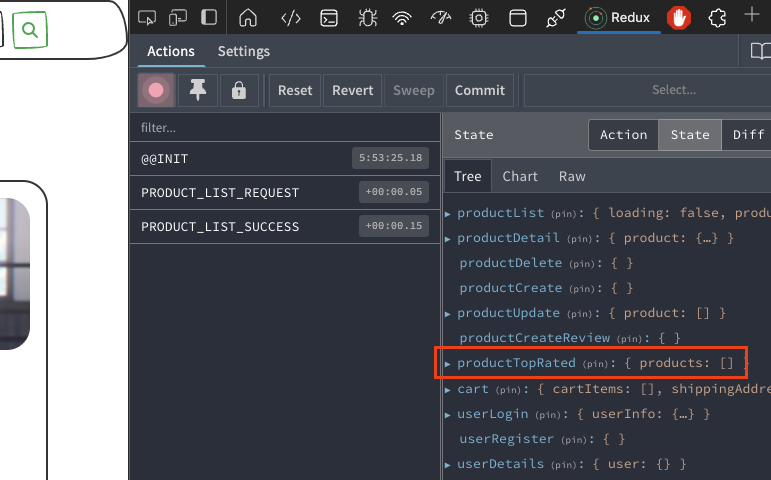
Task: Click the Reset button
Action: (x=295, y=90)
